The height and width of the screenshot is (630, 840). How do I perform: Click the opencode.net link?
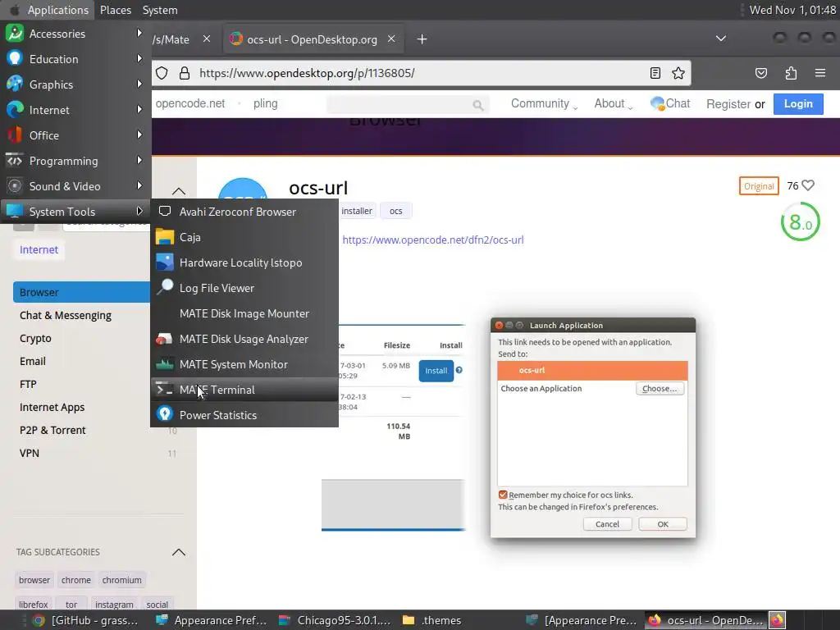pos(190,103)
